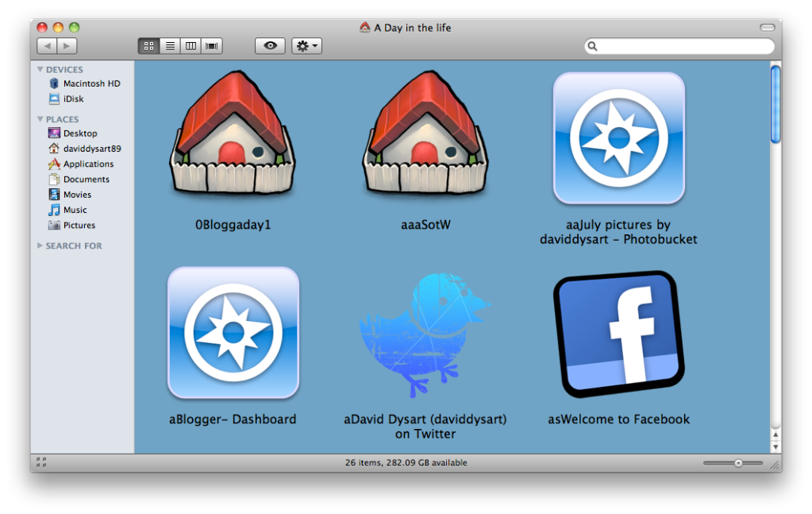Select the Facebook icon
Screen dimensions: 812x514
(x=619, y=334)
